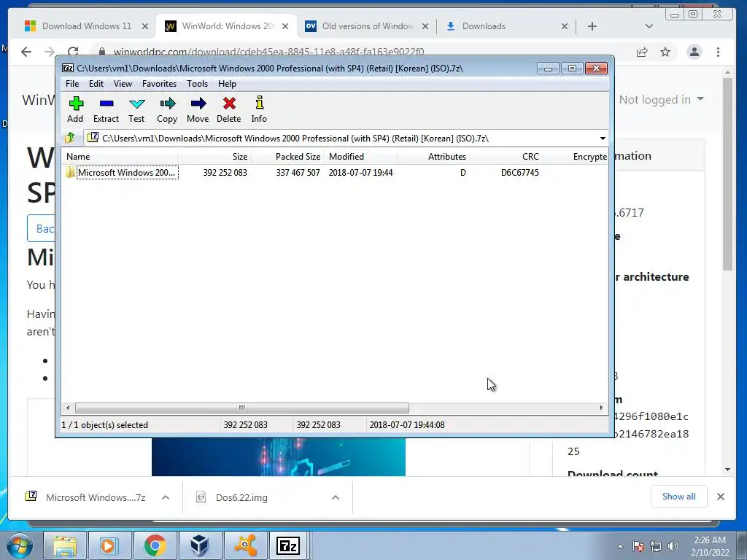Open Avast icon on taskbar
747x560 pixels.
[244, 545]
